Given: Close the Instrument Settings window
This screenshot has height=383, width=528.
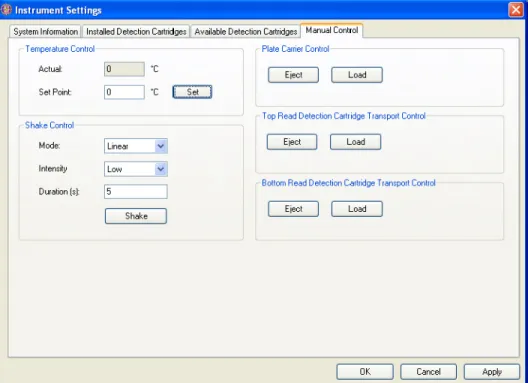Looking at the screenshot, I should click(516, 10).
